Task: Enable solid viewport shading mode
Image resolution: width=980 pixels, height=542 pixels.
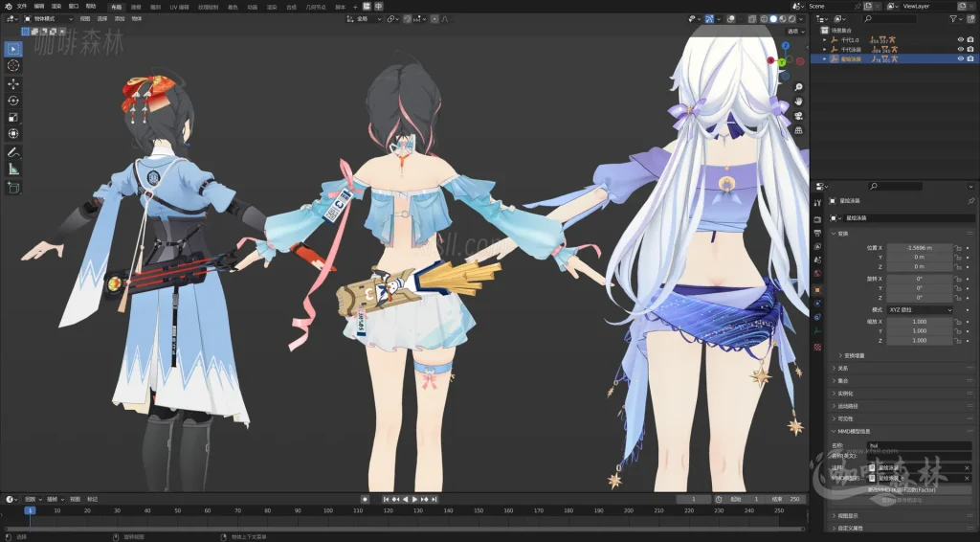Action: [773, 19]
